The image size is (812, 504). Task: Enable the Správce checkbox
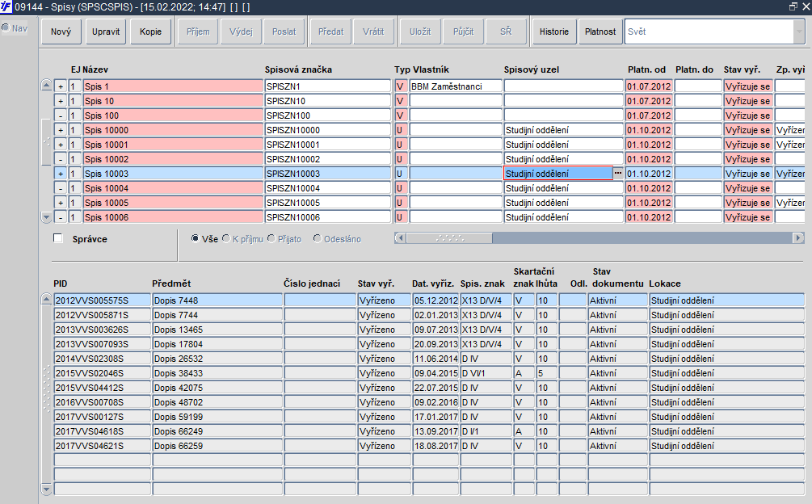click(58, 238)
